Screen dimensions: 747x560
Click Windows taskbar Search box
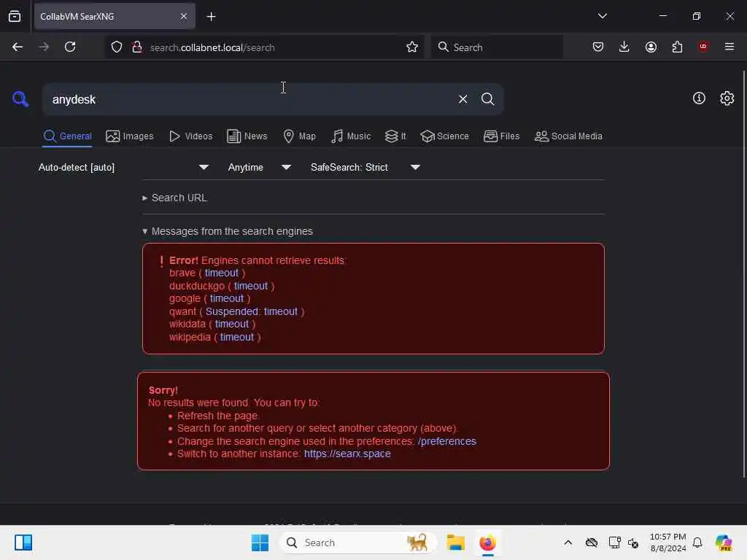[x=357, y=542]
